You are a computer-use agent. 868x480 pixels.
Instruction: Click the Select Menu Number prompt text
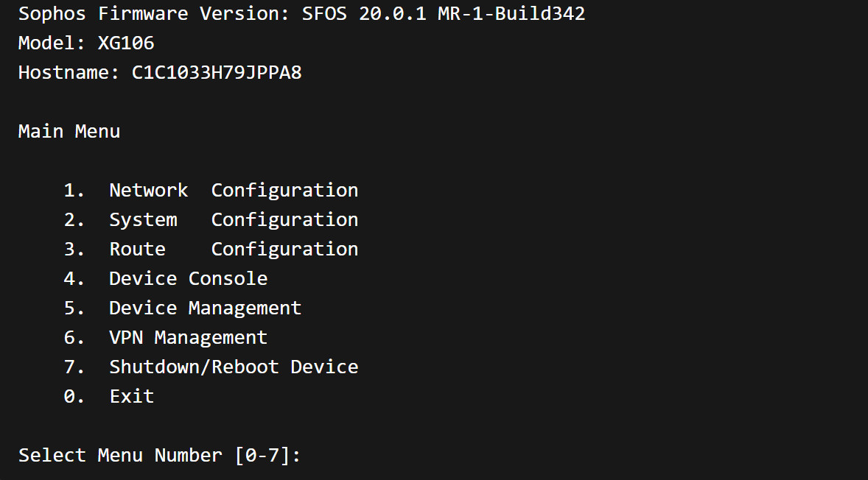(120, 455)
